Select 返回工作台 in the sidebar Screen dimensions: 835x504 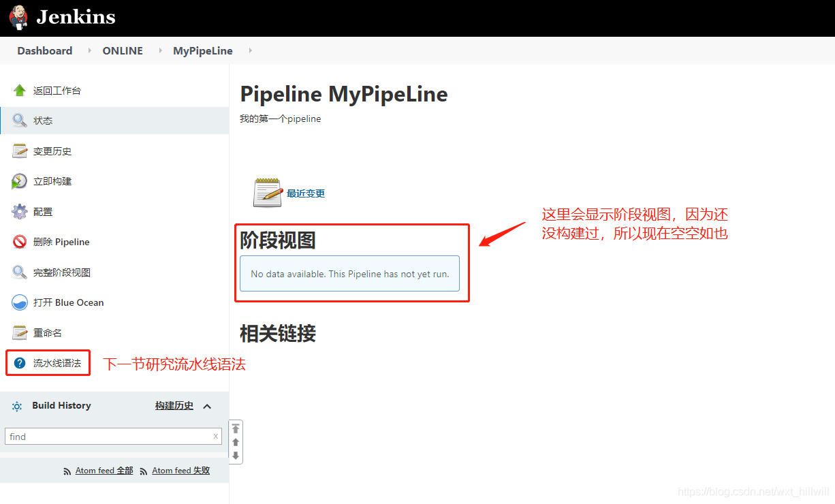click(57, 91)
